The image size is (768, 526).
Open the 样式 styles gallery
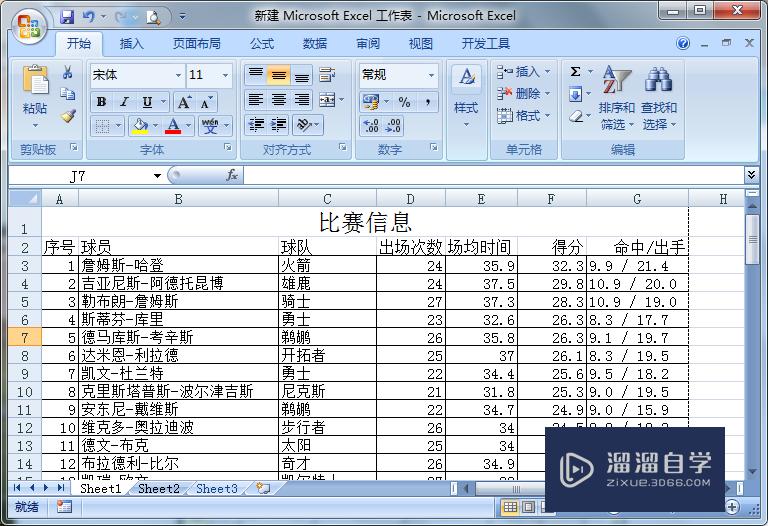(x=466, y=96)
